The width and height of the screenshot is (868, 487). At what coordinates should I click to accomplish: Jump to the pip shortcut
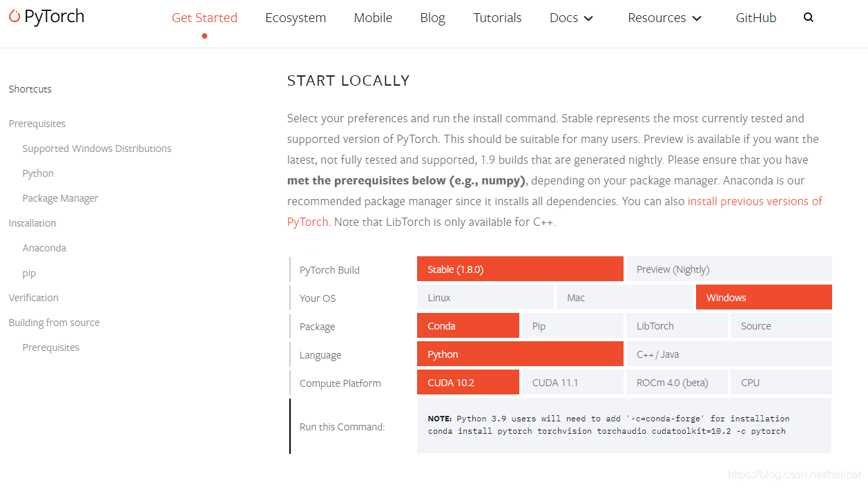29,273
